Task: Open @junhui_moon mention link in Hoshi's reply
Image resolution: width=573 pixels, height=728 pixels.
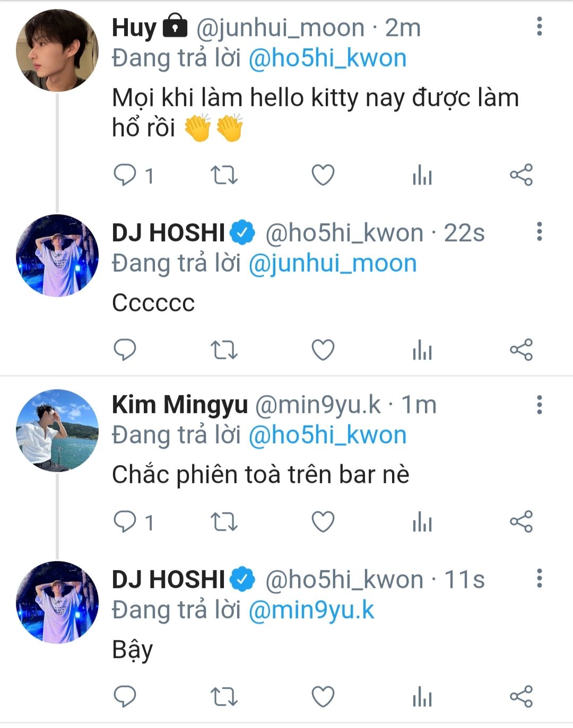Action: [333, 264]
